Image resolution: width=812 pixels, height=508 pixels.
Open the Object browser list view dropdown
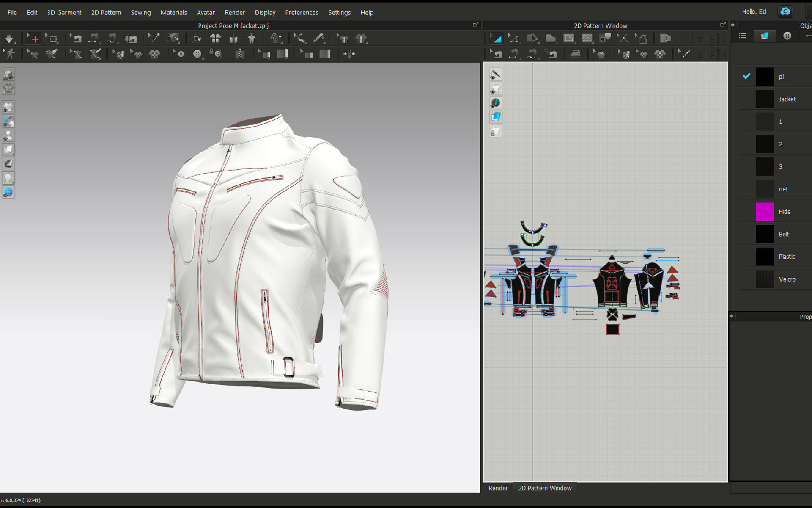[x=742, y=36]
